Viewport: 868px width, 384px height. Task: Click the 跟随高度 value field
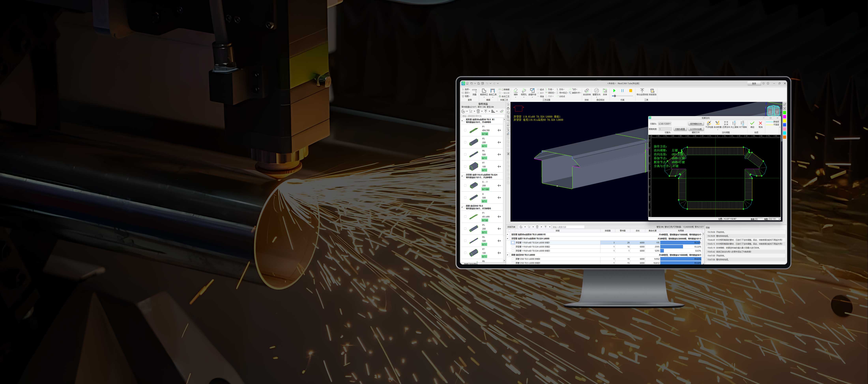pos(665,129)
